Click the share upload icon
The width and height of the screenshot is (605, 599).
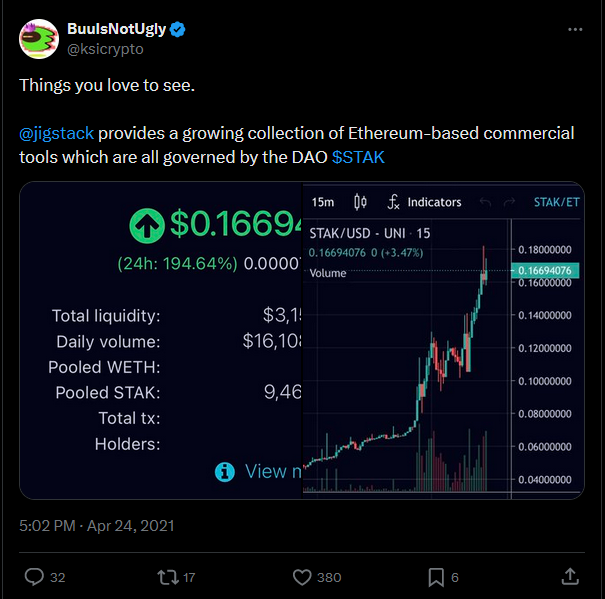pos(570,577)
